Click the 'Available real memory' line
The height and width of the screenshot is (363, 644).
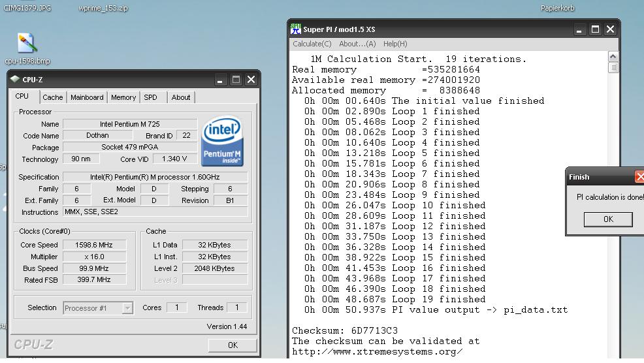click(x=385, y=80)
